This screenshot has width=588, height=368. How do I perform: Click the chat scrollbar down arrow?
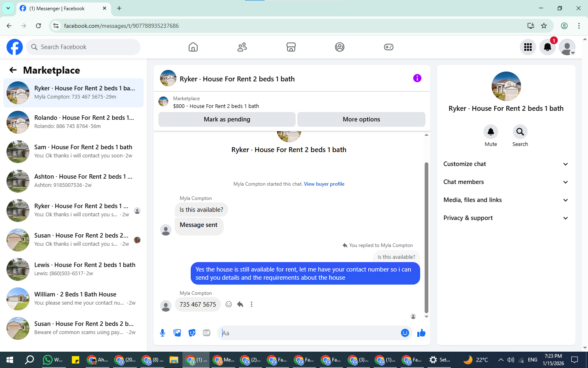point(426,316)
